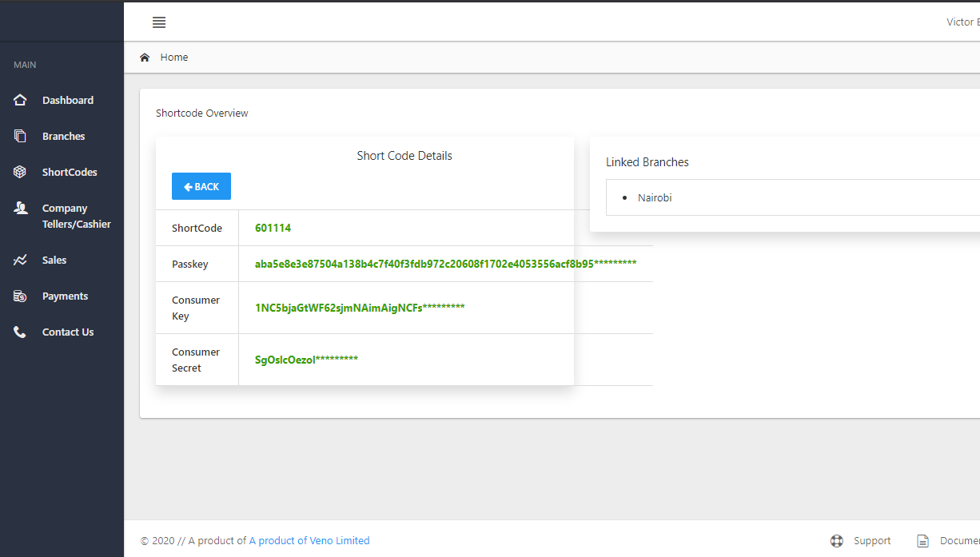
Task: Click the Short Code Details heading
Action: click(404, 156)
